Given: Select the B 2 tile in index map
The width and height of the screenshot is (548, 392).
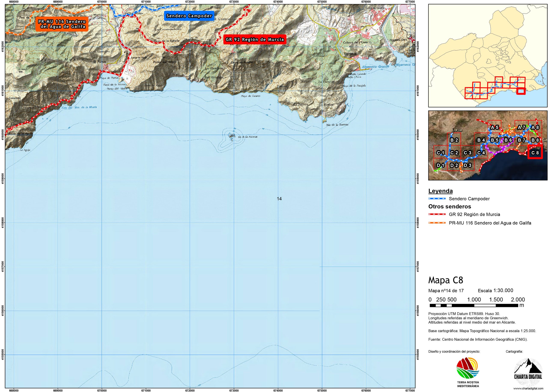Looking at the screenshot, I should click(x=454, y=140).
